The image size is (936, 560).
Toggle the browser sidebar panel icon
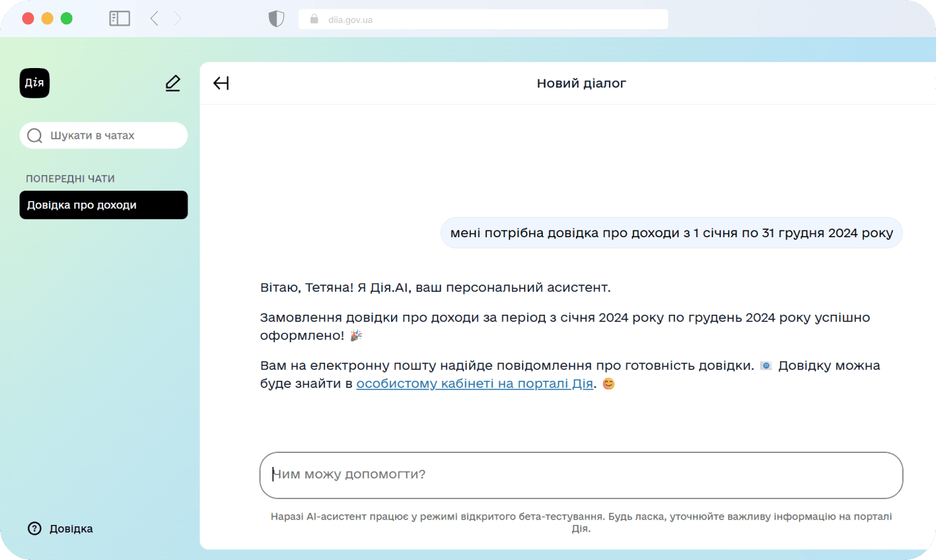click(x=119, y=19)
